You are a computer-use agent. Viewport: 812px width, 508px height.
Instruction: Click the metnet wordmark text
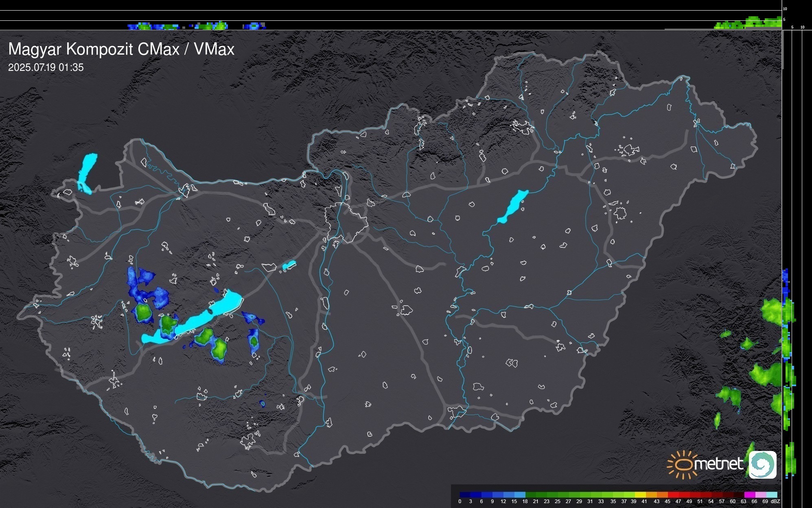point(718,464)
